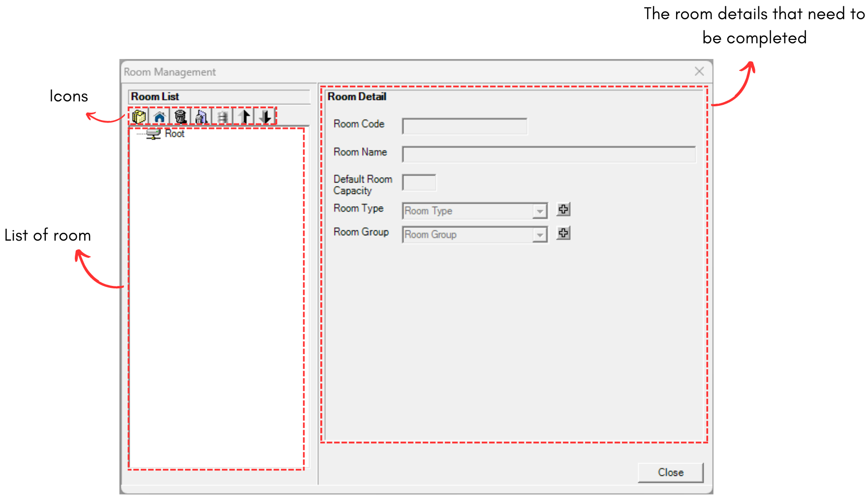This screenshot has width=868, height=499.
Task: Click the plus icon next to Room Group
Action: pyautogui.click(x=563, y=233)
